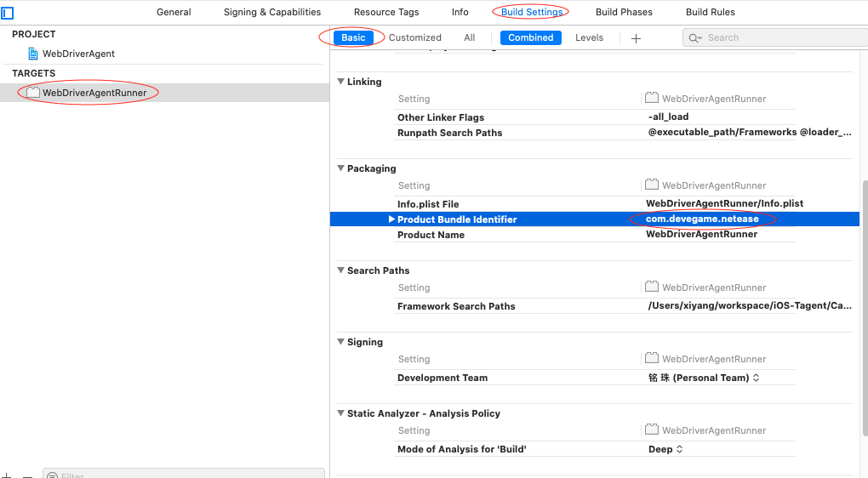Image resolution: width=868 pixels, height=478 pixels.
Task: Select the Development Team setting name
Action: 443,378
